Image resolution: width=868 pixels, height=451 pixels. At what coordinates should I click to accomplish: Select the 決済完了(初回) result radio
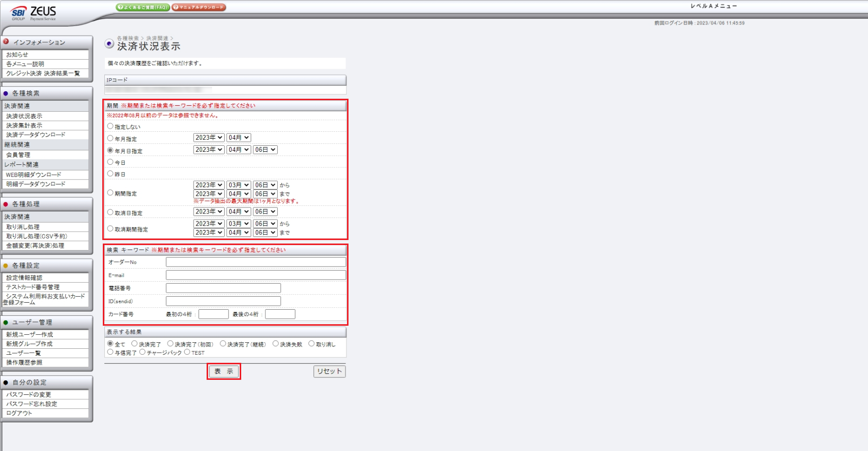tap(170, 344)
